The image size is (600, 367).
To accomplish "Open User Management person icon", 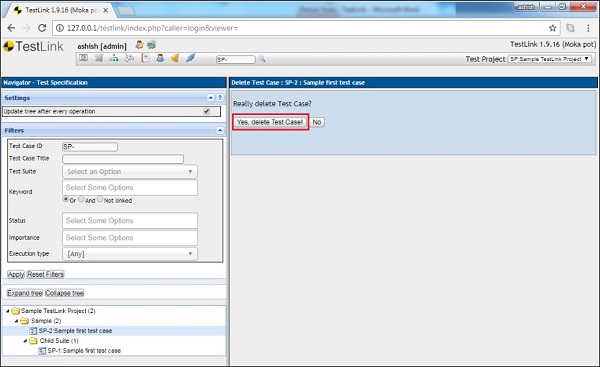I will point(160,58).
